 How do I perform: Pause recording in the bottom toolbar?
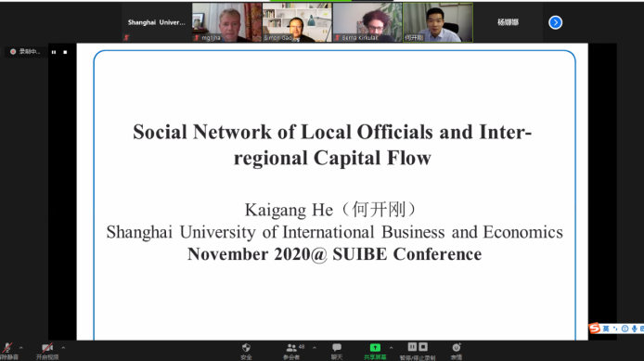coord(412,347)
